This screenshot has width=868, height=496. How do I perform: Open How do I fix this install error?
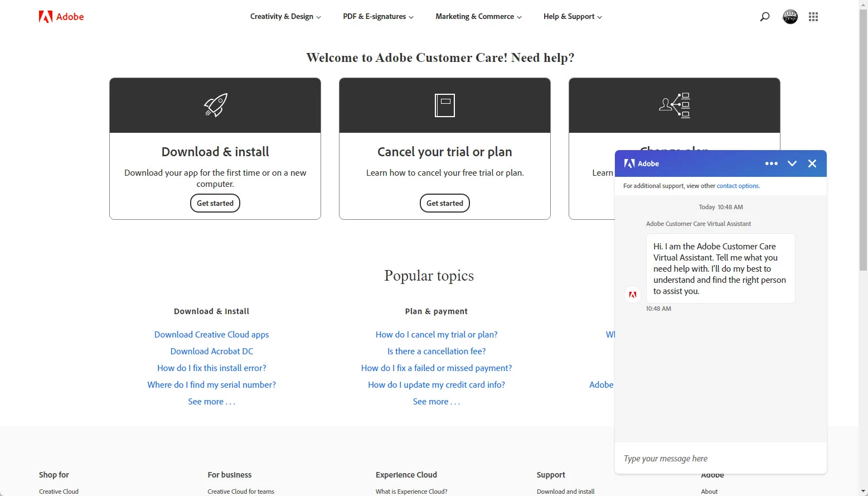pos(212,368)
